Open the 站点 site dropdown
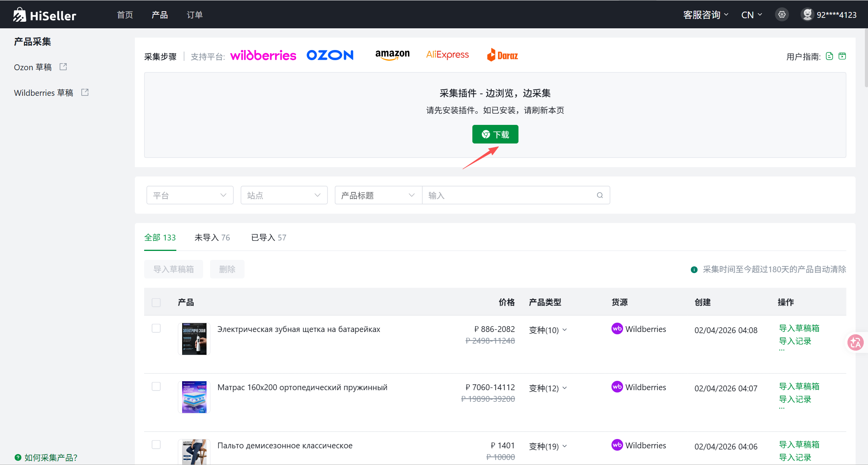The width and height of the screenshot is (868, 465). pos(284,195)
